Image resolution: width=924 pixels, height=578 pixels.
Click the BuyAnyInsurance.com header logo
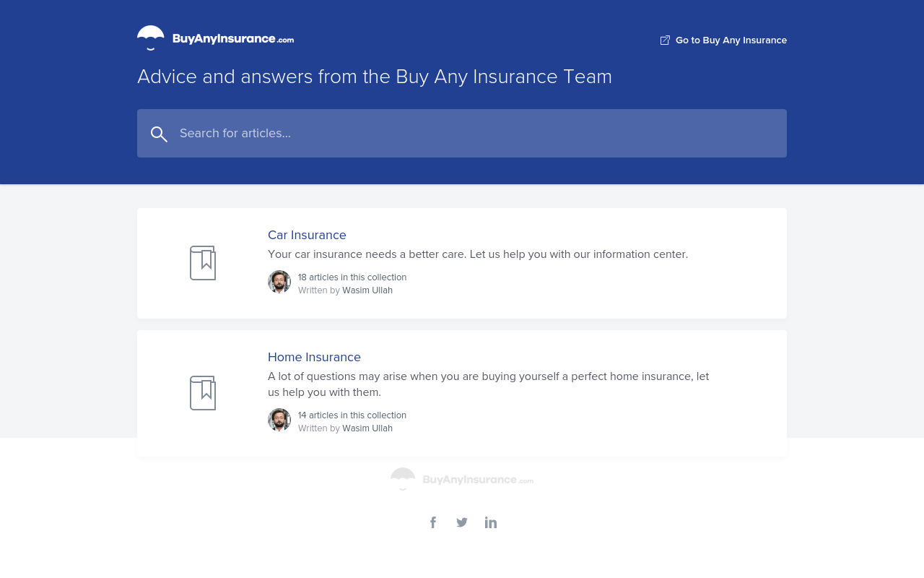tap(215, 38)
